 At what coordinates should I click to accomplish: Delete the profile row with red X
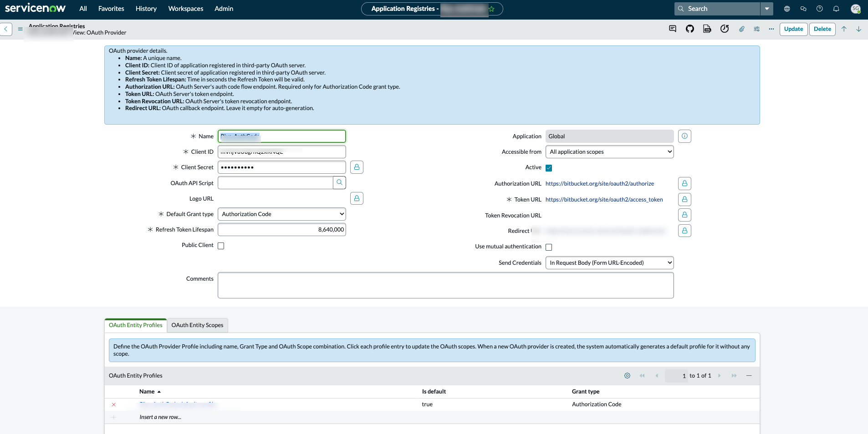pyautogui.click(x=114, y=404)
